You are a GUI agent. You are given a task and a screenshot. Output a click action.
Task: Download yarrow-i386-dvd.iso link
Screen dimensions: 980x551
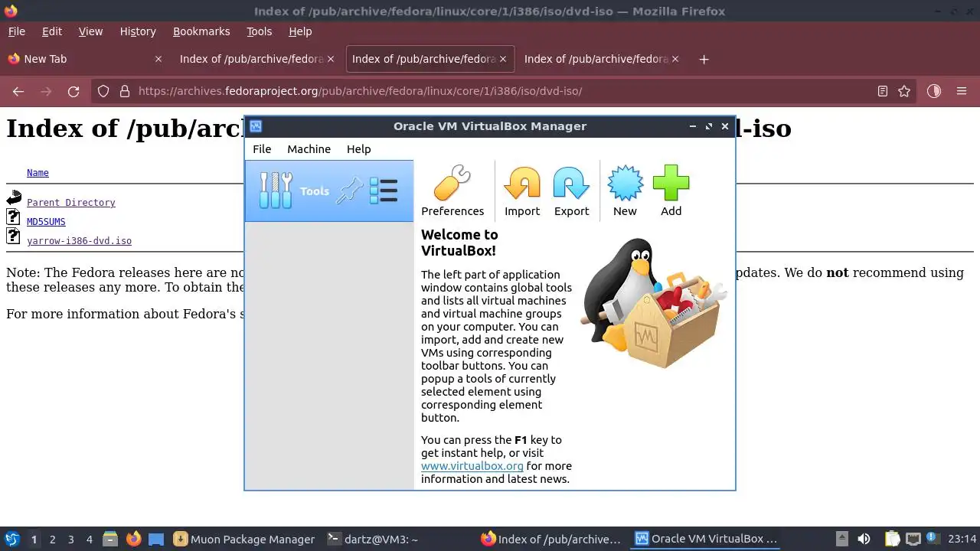tap(79, 241)
